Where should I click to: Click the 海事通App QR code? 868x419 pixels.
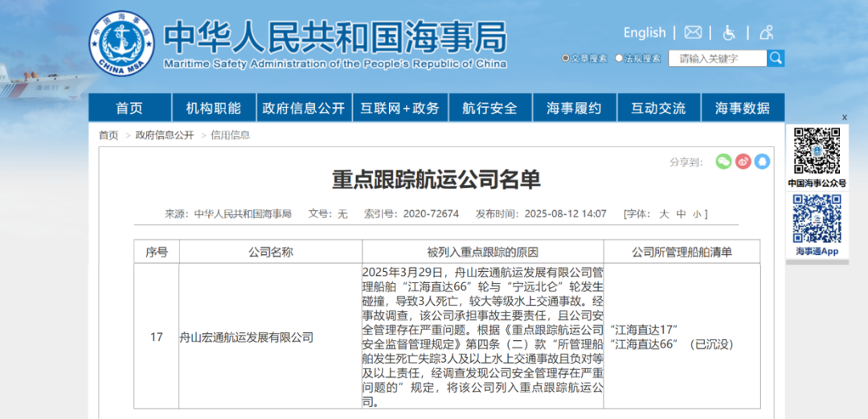tap(817, 219)
